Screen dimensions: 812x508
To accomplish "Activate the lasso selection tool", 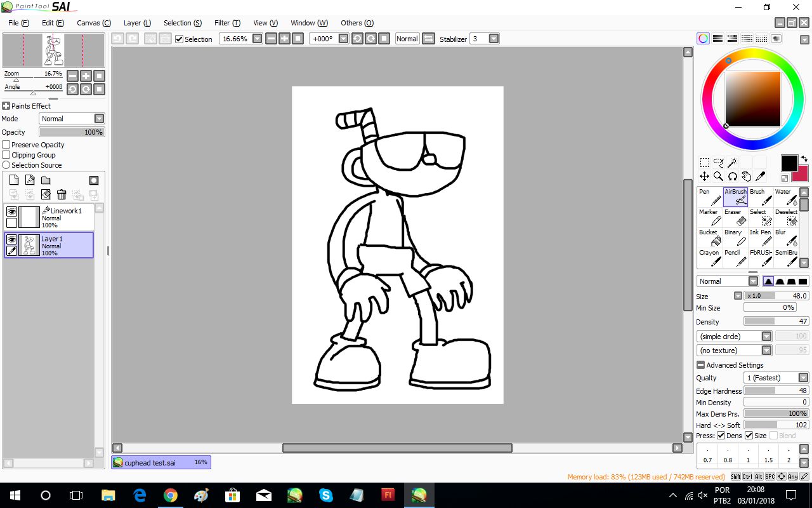I will coord(718,163).
